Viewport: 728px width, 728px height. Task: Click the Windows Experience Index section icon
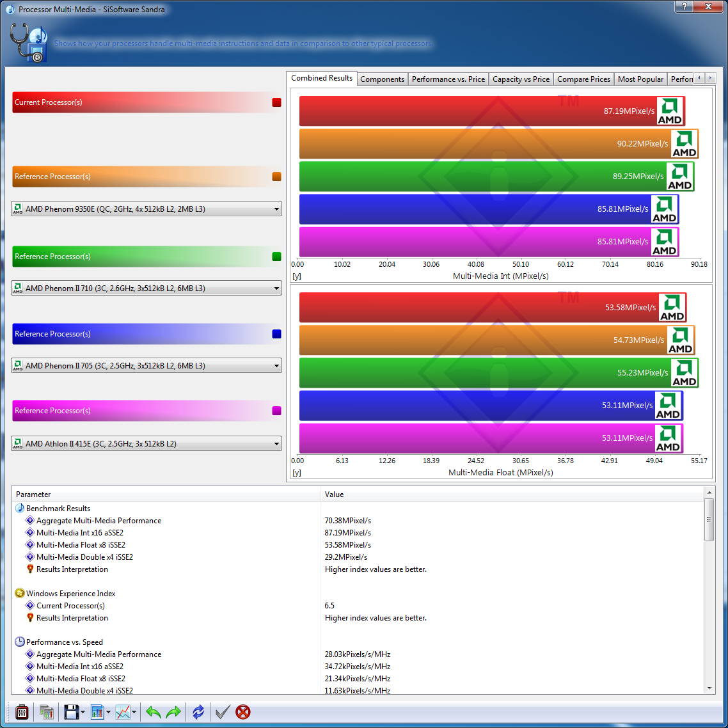19,594
